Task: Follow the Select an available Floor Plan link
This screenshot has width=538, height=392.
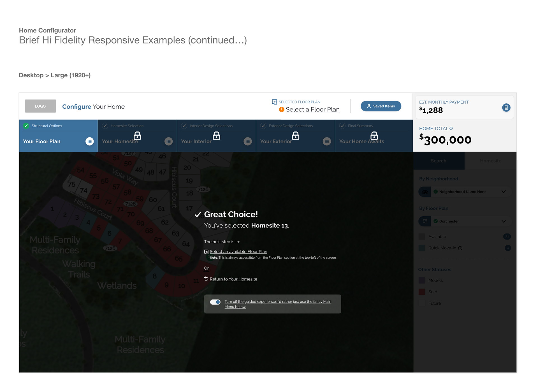Action: (x=238, y=252)
